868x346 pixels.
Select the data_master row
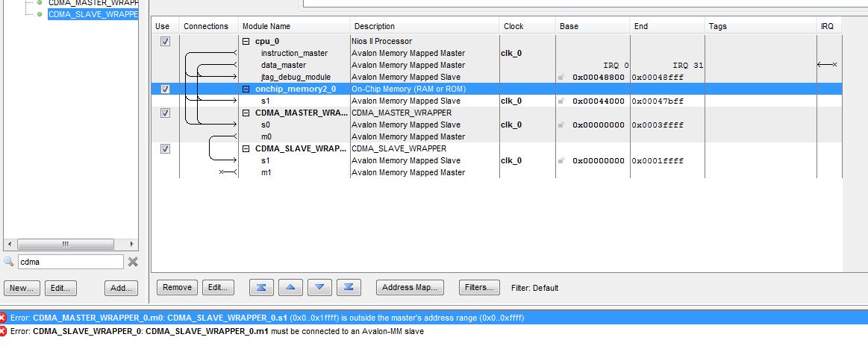(x=496, y=65)
